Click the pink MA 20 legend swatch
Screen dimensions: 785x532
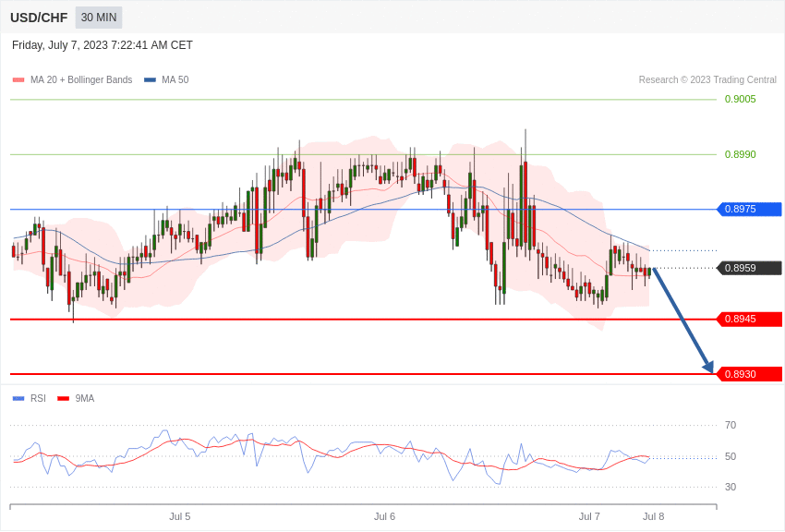click(18, 80)
